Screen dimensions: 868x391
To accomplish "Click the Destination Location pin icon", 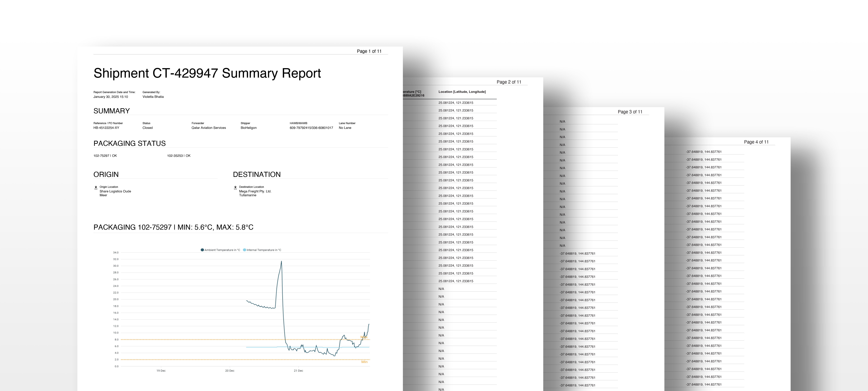I will coord(235,188).
